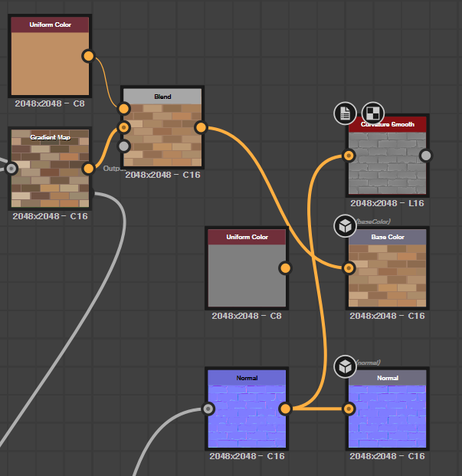Select the Curvature Smooth node gray brick thumbnail
The width and height of the screenshot is (462, 476).
pos(388,163)
